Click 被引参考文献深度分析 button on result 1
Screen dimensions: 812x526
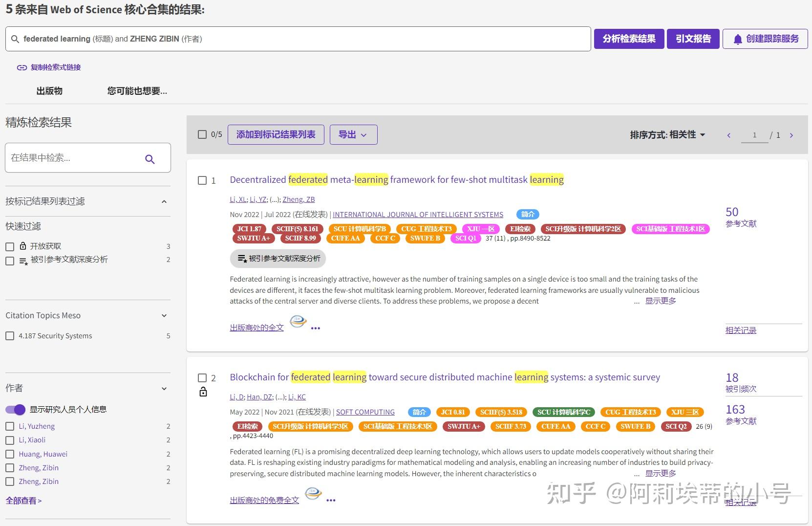[x=278, y=259]
